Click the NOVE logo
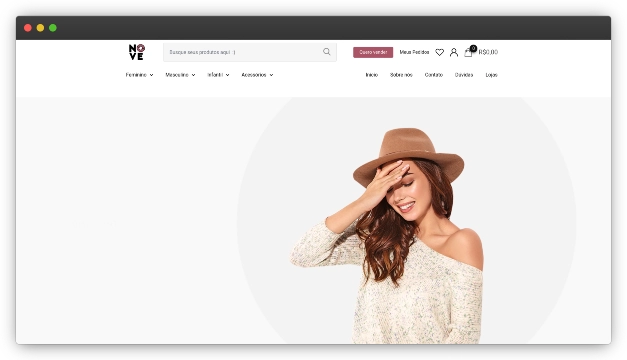Image resolution: width=627 pixels, height=360 pixels. [137, 52]
